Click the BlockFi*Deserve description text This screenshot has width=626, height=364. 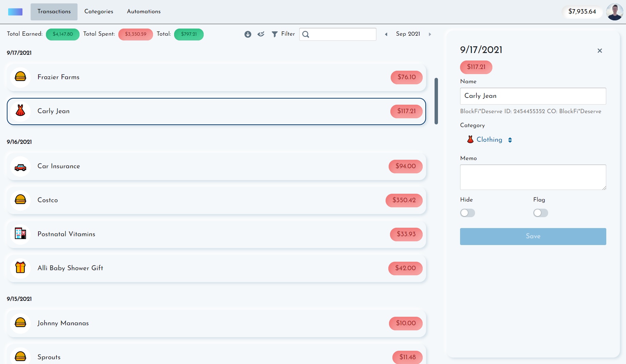click(530, 111)
